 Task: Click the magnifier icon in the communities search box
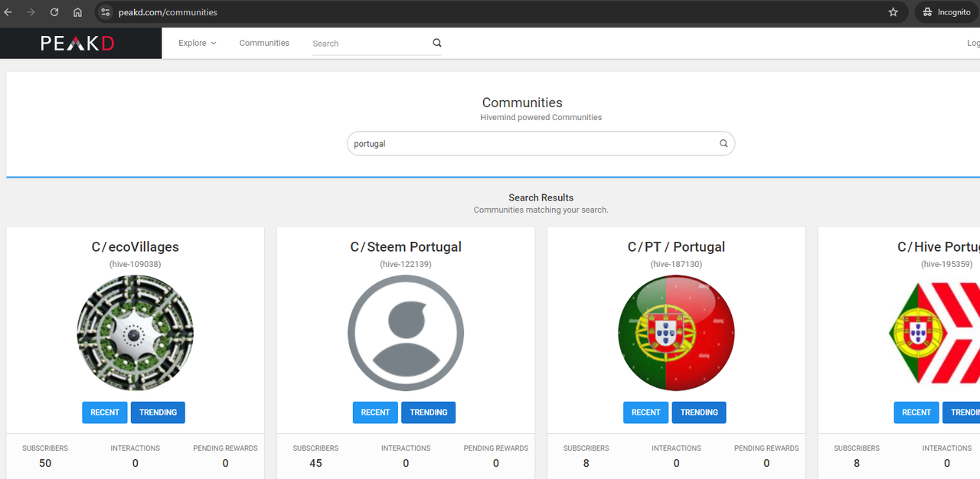tap(724, 144)
